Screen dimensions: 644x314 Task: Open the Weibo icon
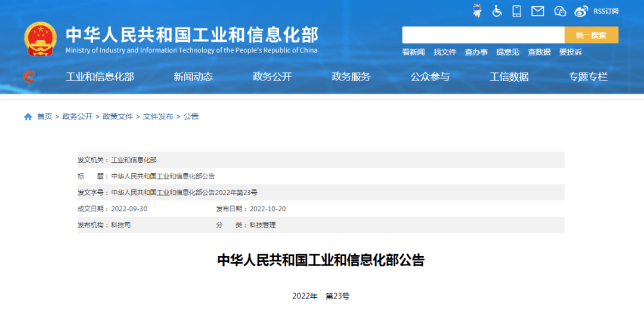click(x=581, y=11)
